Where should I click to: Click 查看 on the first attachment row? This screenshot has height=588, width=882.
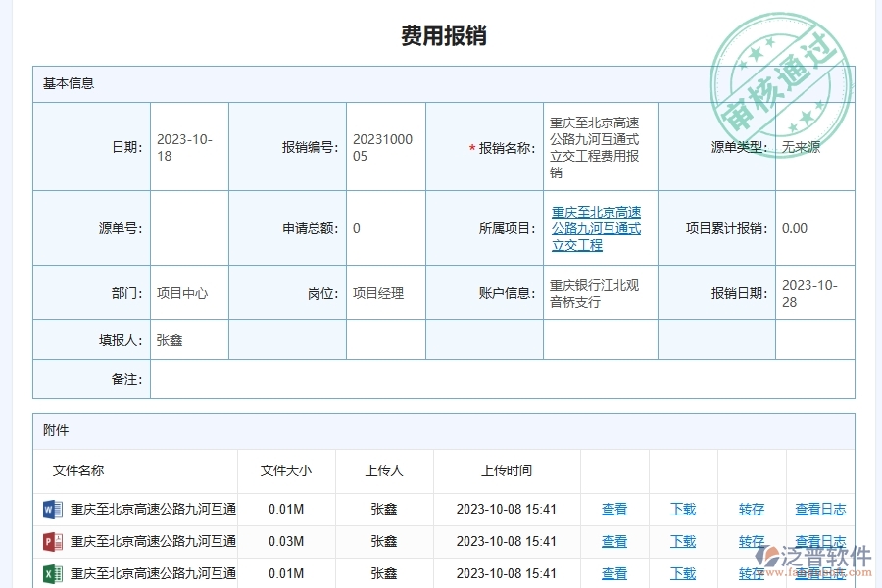(614, 509)
